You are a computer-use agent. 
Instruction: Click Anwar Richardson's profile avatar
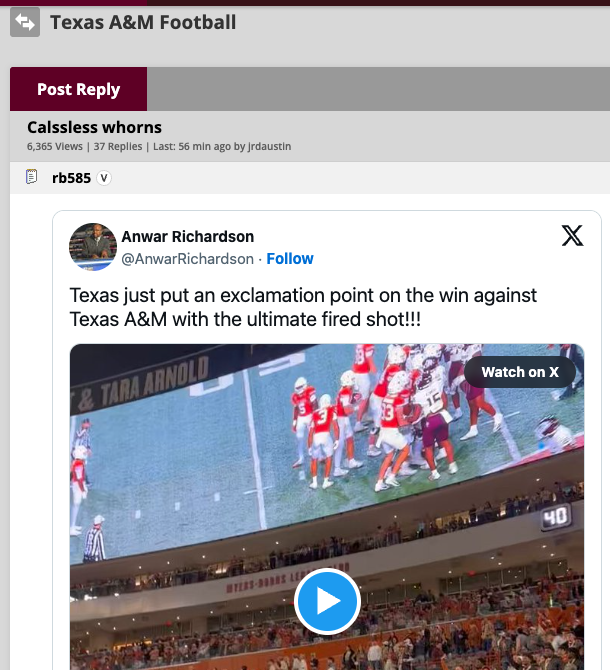coord(93,247)
